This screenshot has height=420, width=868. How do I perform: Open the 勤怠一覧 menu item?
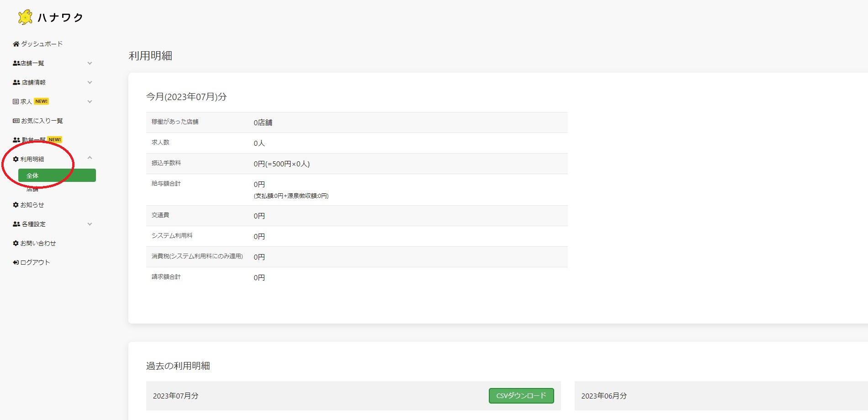(33, 140)
